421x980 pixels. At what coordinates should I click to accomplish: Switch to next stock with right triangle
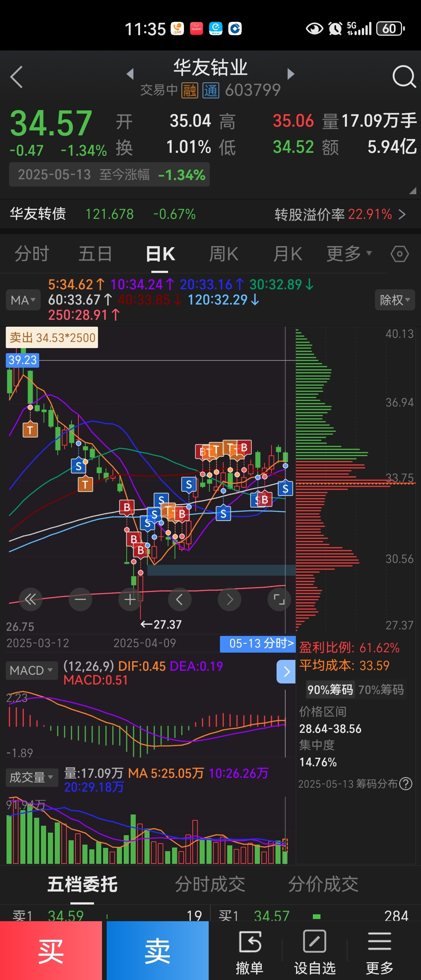coord(291,74)
